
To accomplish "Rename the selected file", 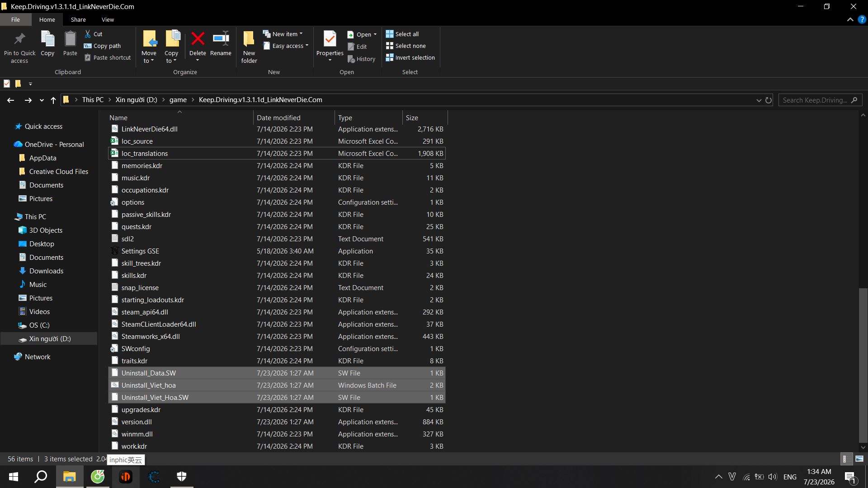I will (221, 44).
